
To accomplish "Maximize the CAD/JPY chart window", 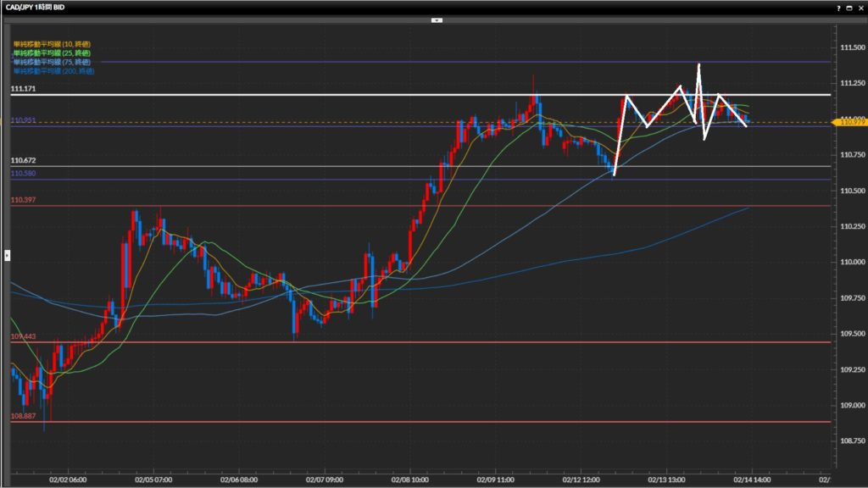I will (849, 7).
